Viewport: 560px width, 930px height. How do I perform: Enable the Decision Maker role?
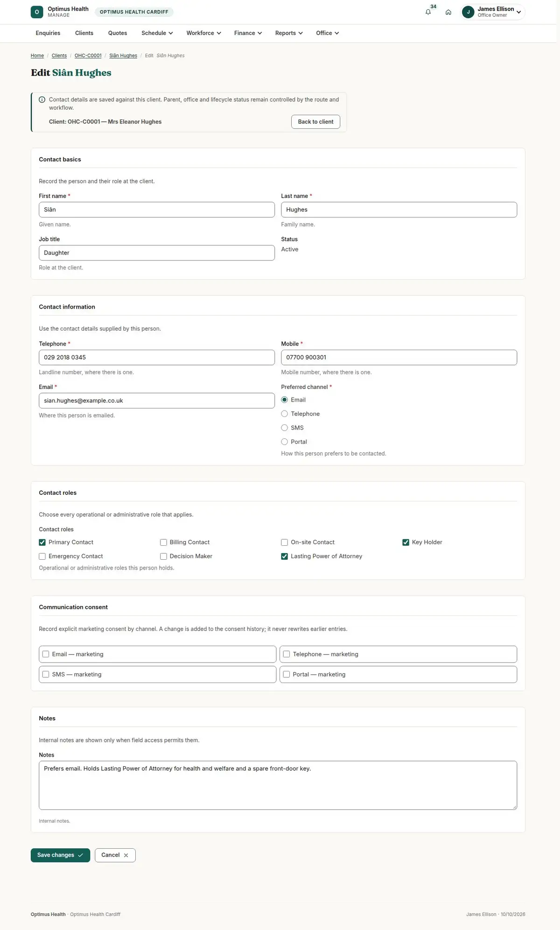[163, 557]
